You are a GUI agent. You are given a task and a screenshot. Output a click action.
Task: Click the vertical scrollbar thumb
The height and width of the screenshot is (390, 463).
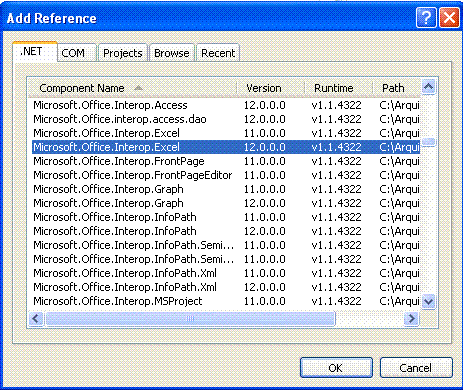pos(428,142)
